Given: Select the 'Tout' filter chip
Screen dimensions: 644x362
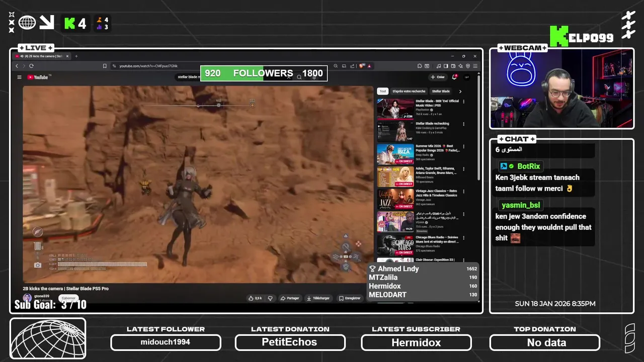Looking at the screenshot, I should (x=383, y=92).
